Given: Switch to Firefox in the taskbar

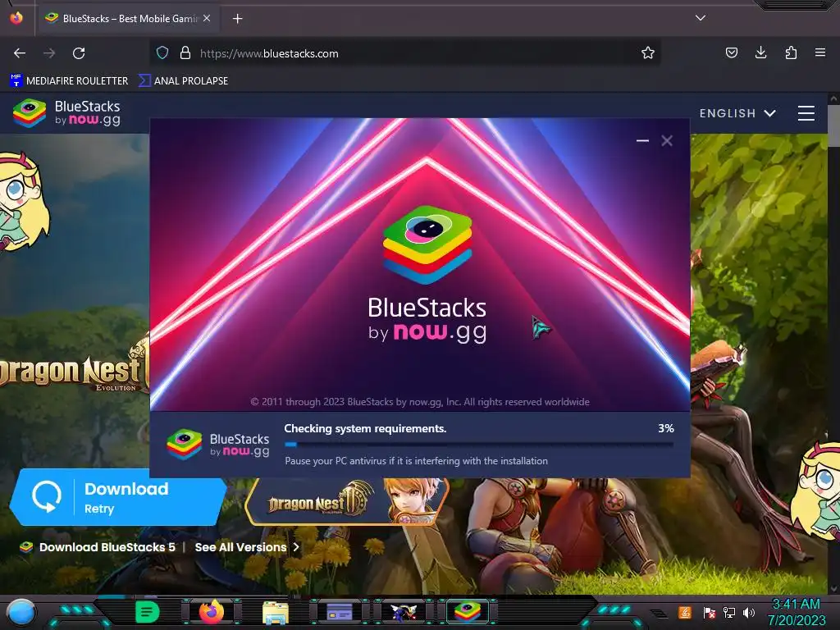Looking at the screenshot, I should (x=212, y=612).
